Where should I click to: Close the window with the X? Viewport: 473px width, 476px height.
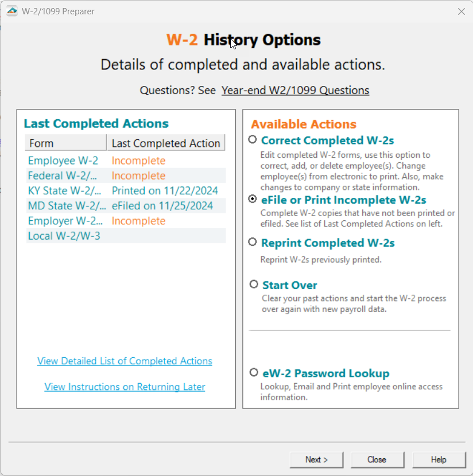(x=461, y=11)
